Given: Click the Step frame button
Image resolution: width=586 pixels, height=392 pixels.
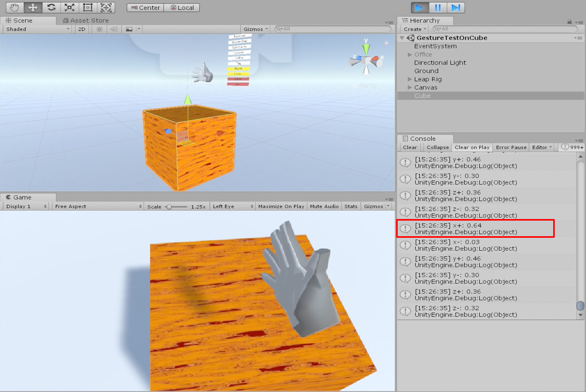Looking at the screenshot, I should point(456,8).
